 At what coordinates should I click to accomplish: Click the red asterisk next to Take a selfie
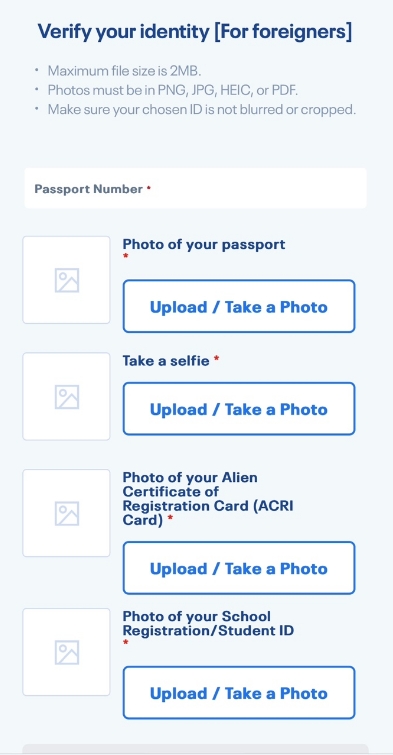tap(216, 359)
